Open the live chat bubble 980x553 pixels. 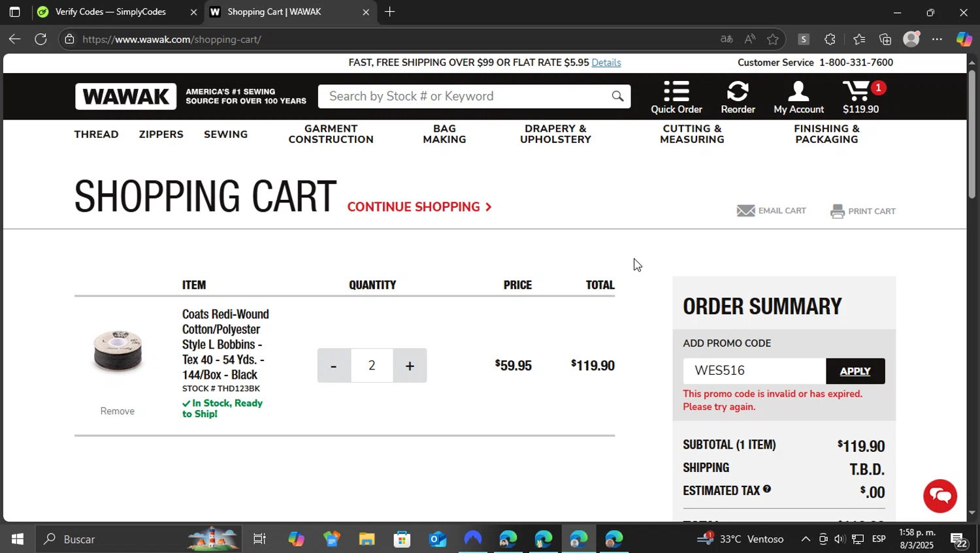point(940,496)
